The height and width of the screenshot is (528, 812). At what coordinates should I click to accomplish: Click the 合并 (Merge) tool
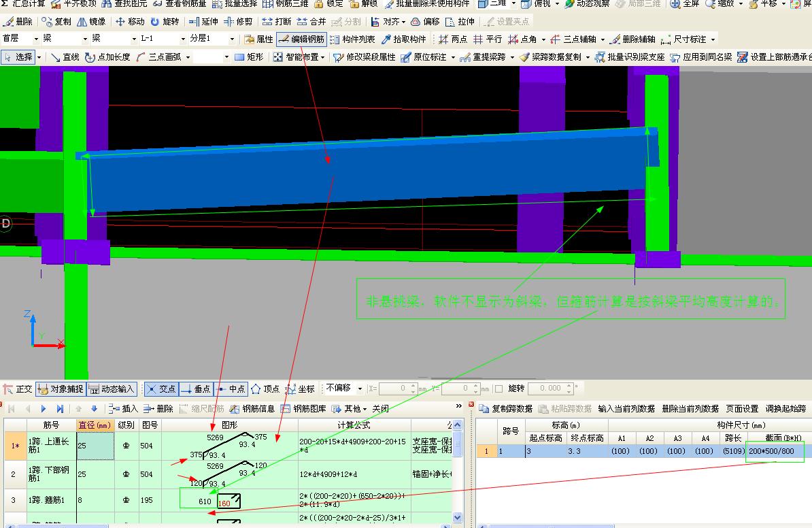pos(311,22)
